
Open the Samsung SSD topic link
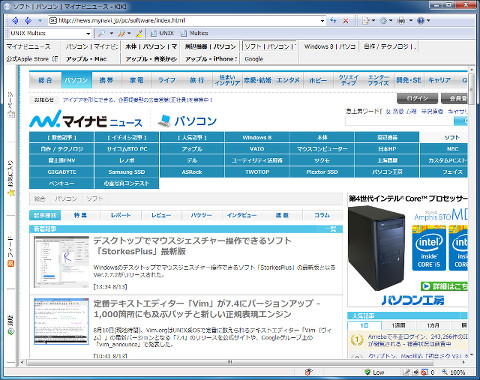coord(127,172)
